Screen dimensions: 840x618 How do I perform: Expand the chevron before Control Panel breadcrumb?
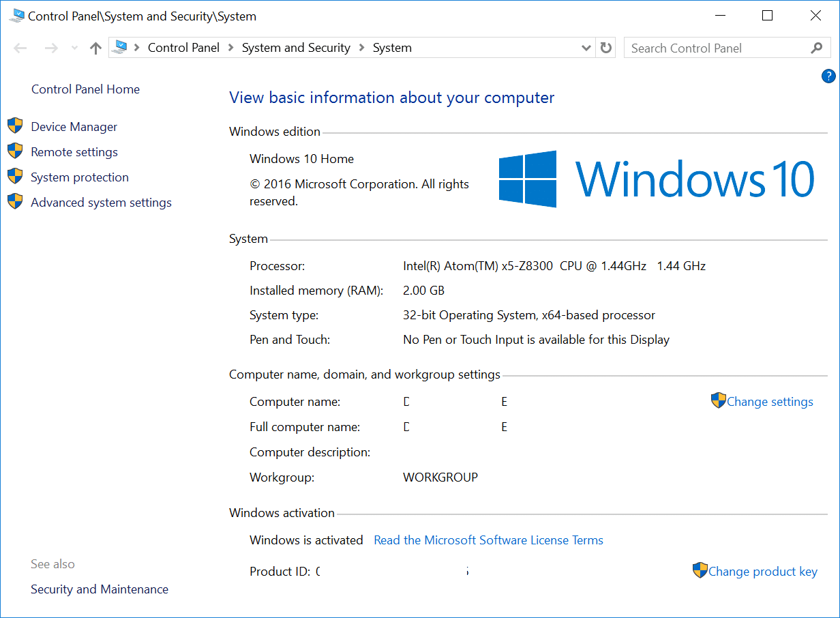click(x=138, y=48)
